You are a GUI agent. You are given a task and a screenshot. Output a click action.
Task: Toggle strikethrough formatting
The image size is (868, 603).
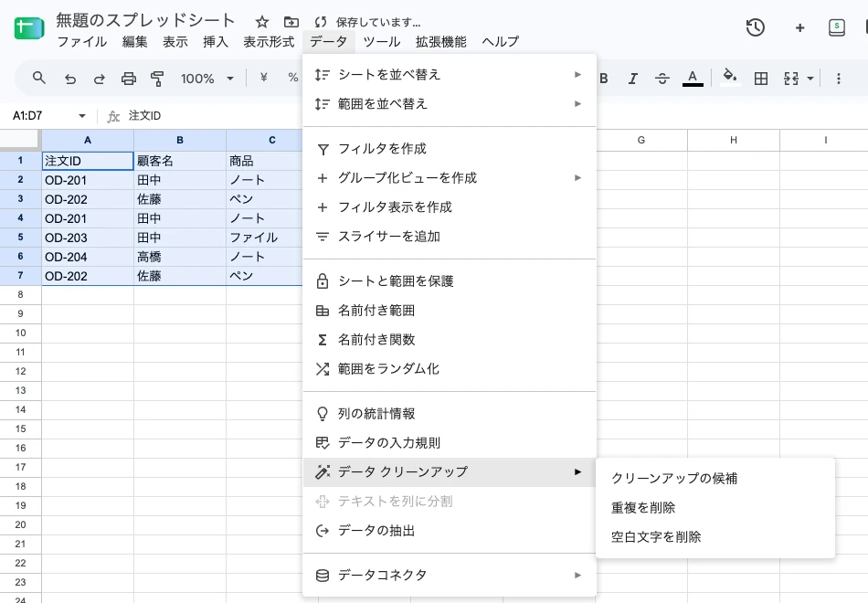[662, 79]
